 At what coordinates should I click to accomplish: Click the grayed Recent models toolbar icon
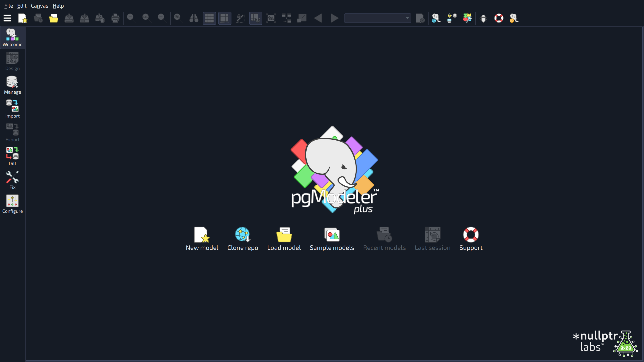coord(38,18)
